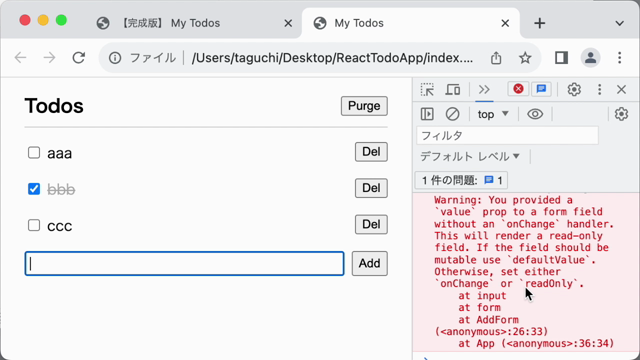
Task: Open the 'top' JavaScript context dropdown
Action: (493, 114)
